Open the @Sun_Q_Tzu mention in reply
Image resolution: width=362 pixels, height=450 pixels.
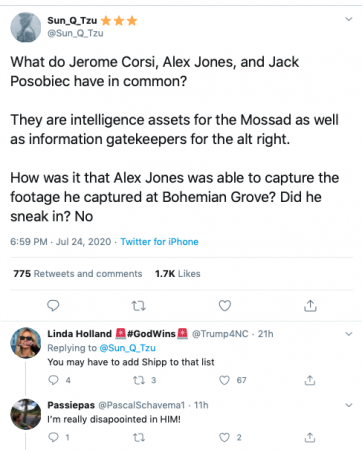point(127,348)
